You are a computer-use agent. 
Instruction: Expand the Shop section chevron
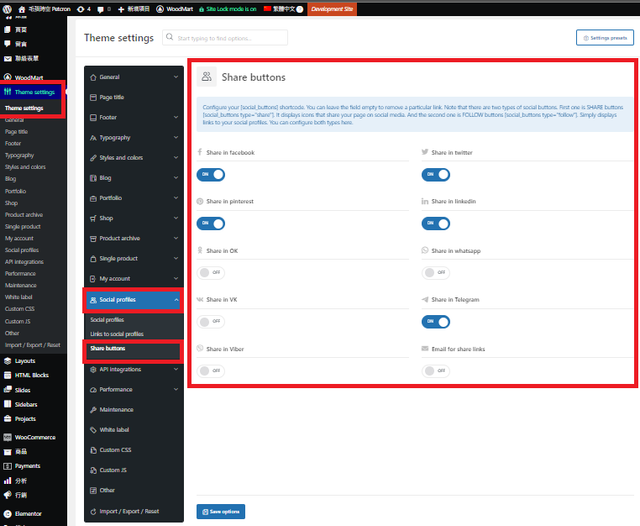[x=176, y=218]
